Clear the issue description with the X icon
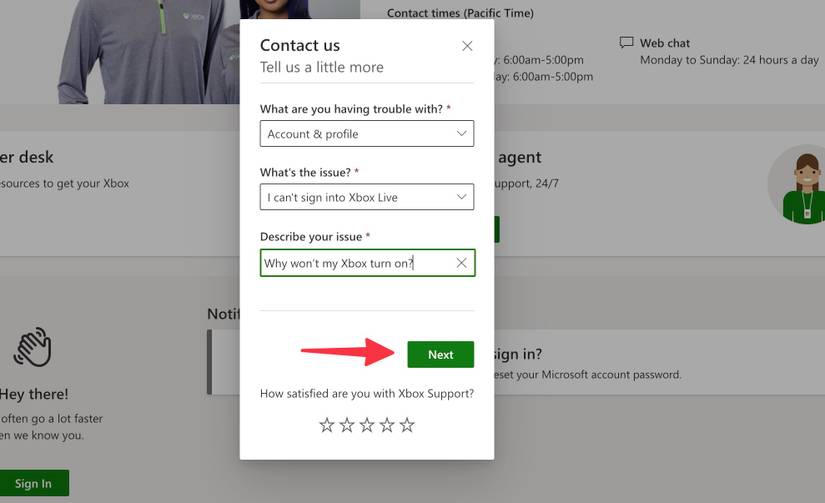The height and width of the screenshot is (503, 825). [461, 263]
